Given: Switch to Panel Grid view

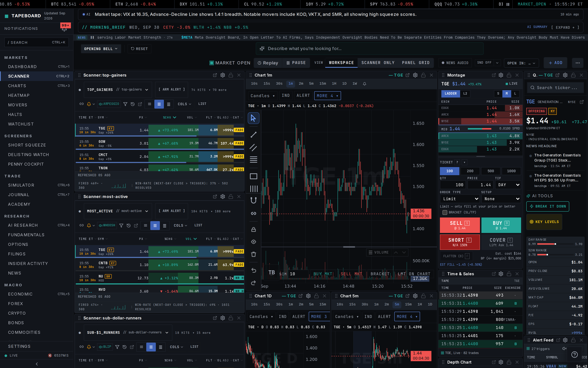Looking at the screenshot, I should coord(416,63).
